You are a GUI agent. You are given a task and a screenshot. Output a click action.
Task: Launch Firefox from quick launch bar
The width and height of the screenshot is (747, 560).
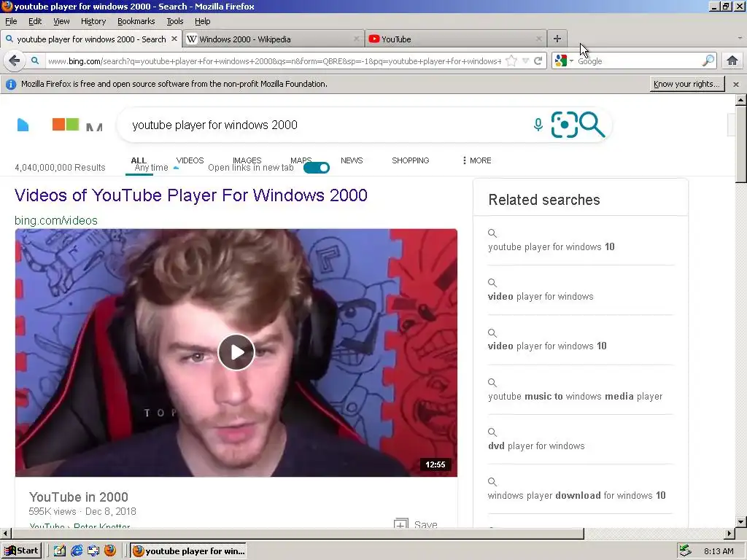(110, 551)
